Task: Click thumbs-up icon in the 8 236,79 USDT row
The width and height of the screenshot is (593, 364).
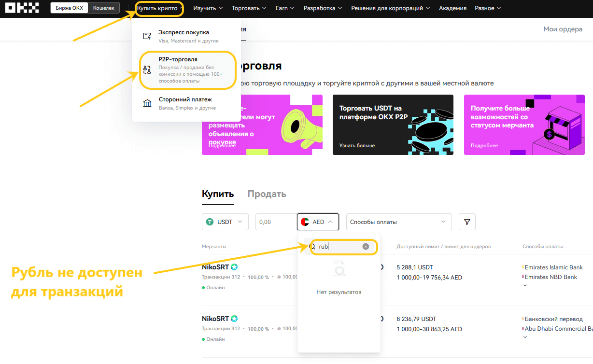Action: (x=279, y=328)
